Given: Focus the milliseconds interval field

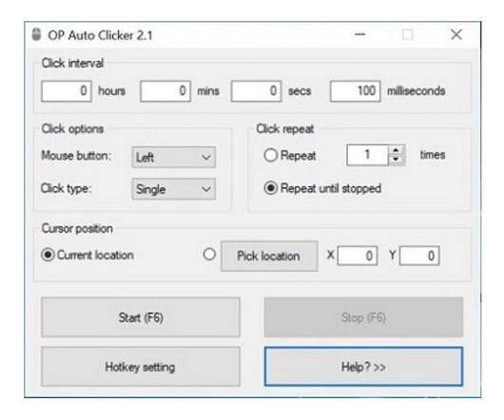Looking at the screenshot, I should pos(356,91).
